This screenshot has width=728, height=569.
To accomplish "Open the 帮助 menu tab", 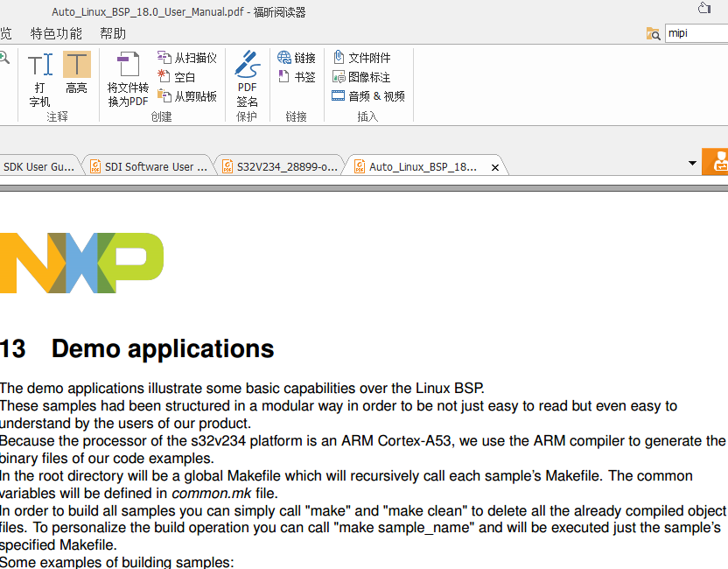I will pos(113,33).
